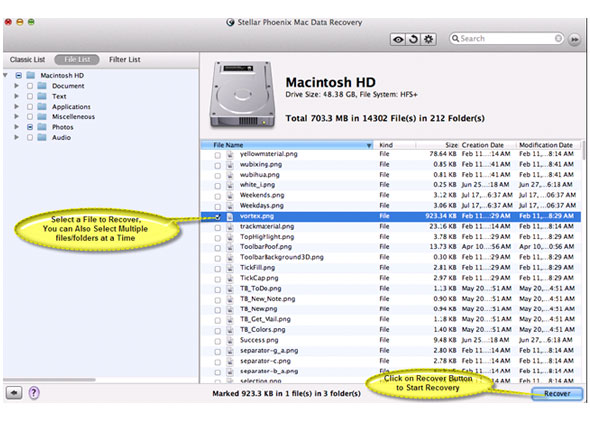The image size is (590, 421).
Task: Open settings with the gear icon
Action: (429, 39)
